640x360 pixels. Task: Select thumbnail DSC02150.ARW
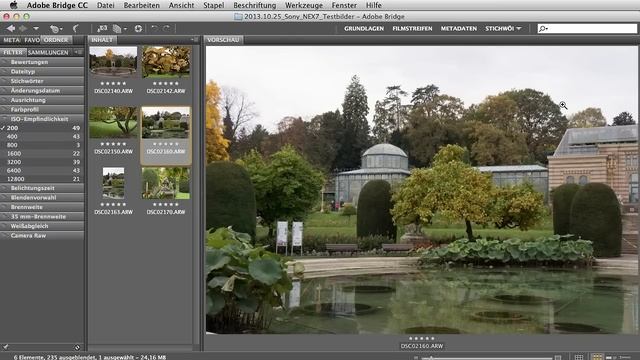(x=113, y=122)
